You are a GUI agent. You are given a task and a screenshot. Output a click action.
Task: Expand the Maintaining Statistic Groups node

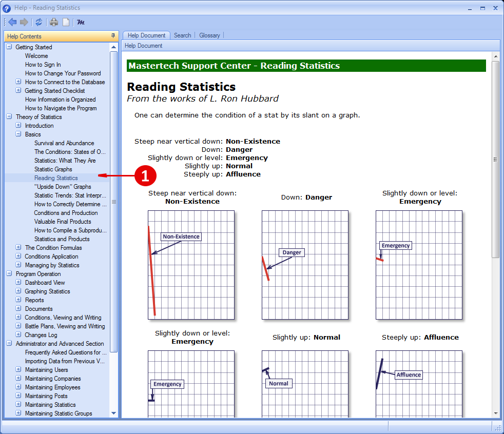tap(18, 413)
